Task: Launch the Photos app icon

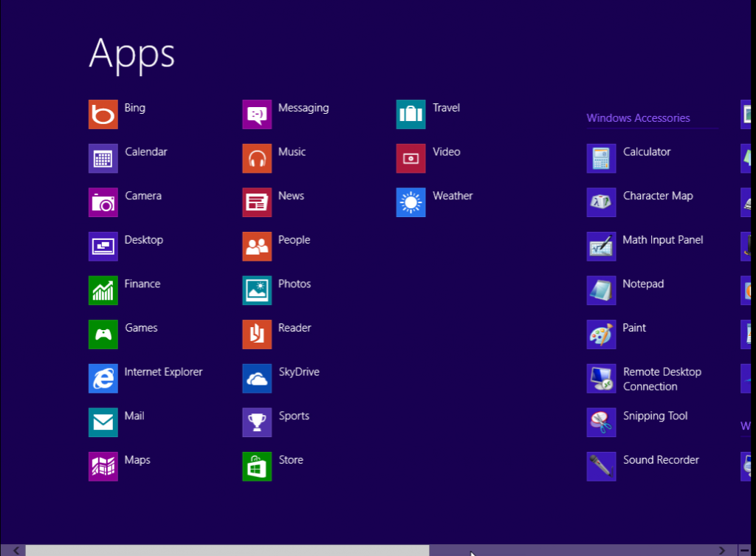Action: click(257, 290)
